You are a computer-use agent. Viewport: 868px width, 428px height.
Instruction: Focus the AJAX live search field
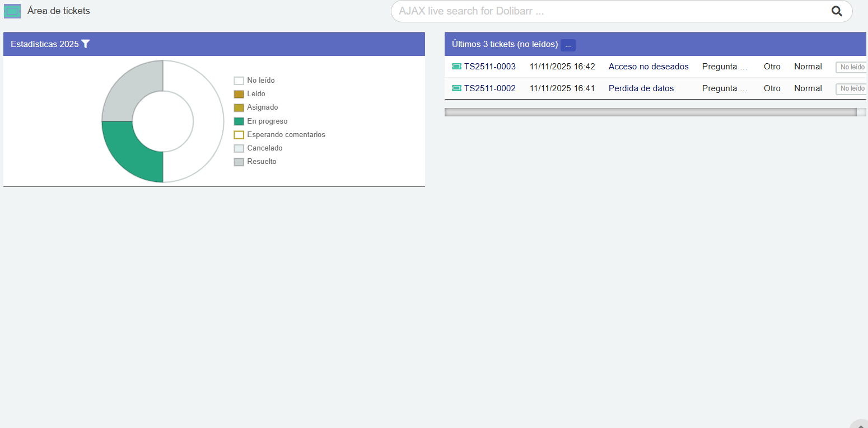pos(610,11)
